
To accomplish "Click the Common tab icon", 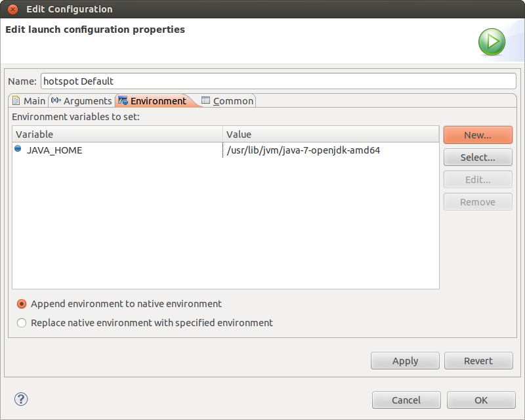I will (206, 100).
